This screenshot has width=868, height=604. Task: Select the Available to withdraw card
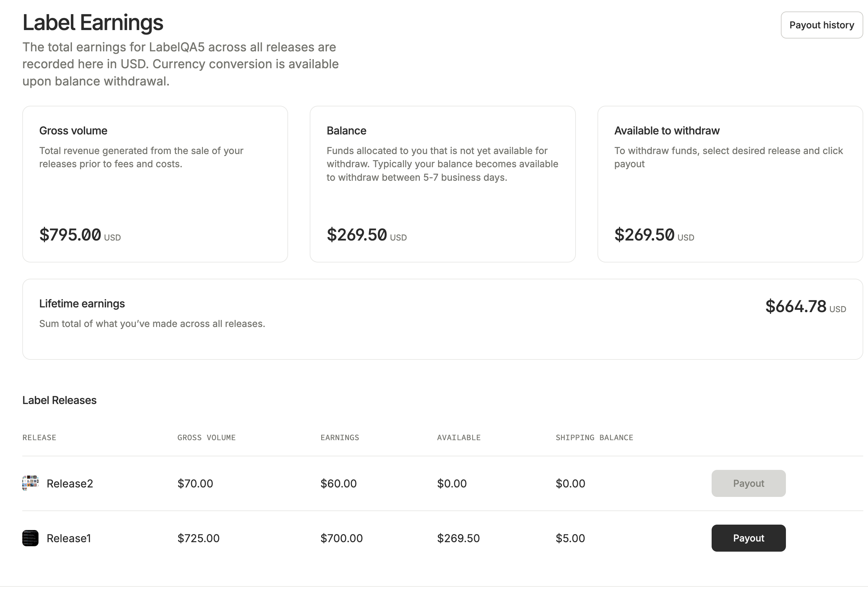[730, 184]
